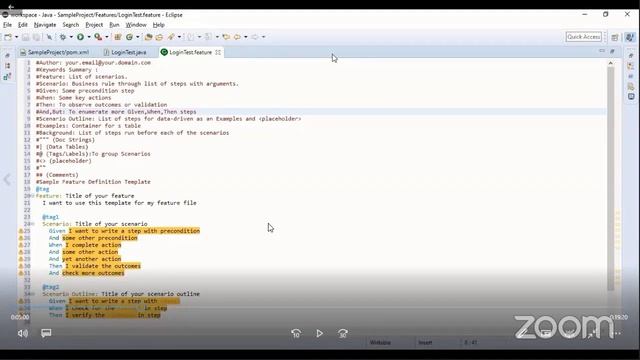Open captions in the video player

point(46,333)
